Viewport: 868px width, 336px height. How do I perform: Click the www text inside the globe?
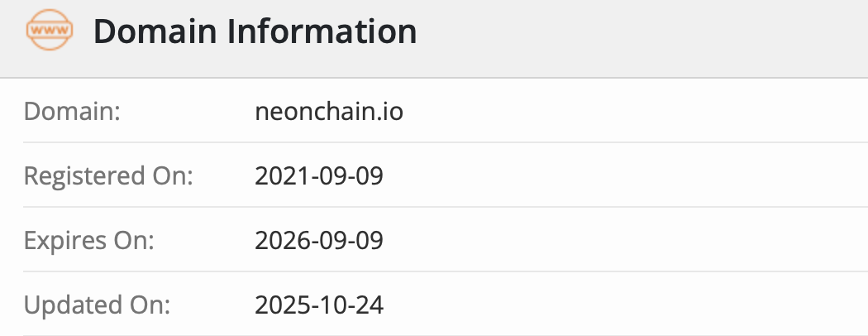(50, 31)
